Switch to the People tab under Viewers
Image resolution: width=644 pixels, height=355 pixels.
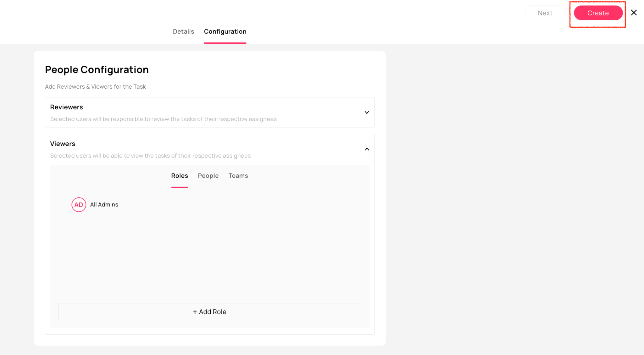click(208, 176)
